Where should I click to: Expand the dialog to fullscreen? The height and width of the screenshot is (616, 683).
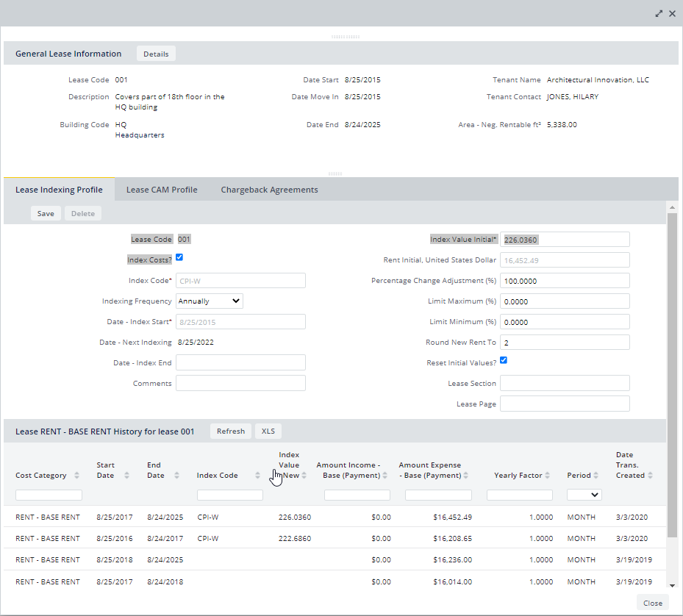pyautogui.click(x=659, y=13)
